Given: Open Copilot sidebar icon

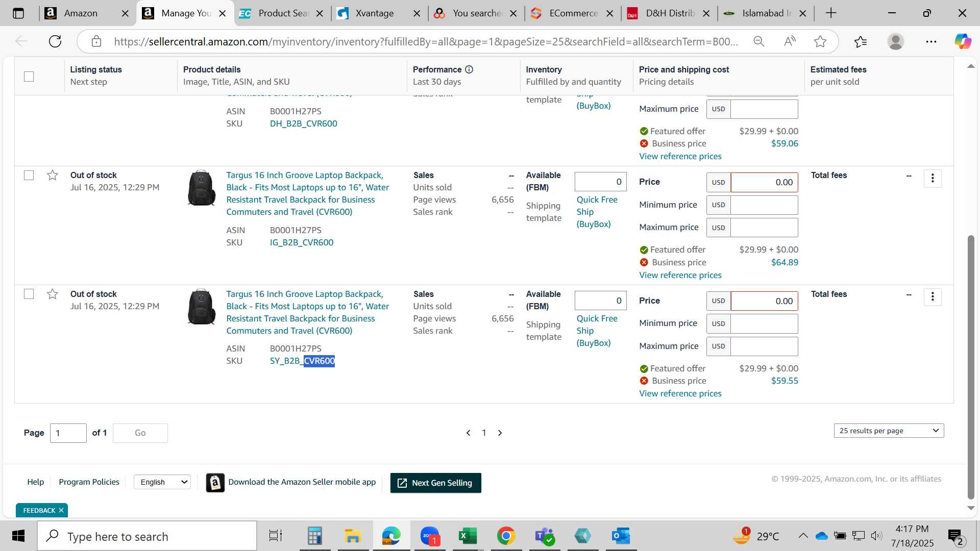Looking at the screenshot, I should (x=963, y=41).
